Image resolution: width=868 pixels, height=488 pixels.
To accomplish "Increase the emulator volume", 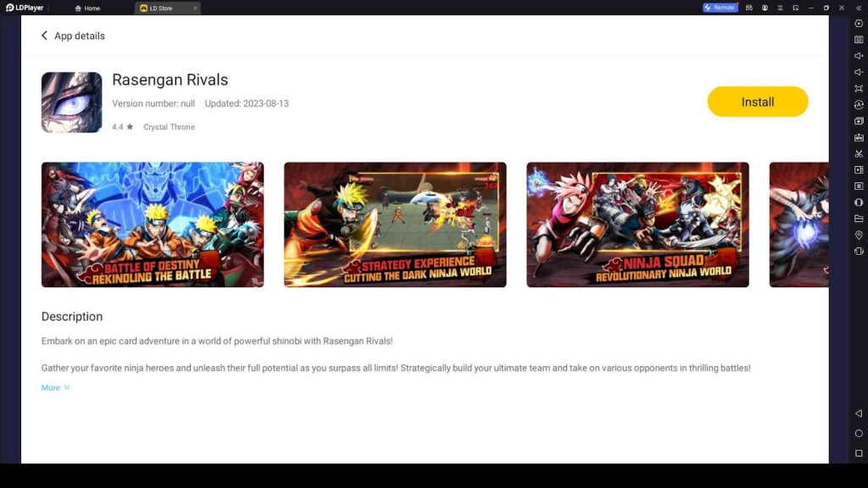I will click(859, 56).
